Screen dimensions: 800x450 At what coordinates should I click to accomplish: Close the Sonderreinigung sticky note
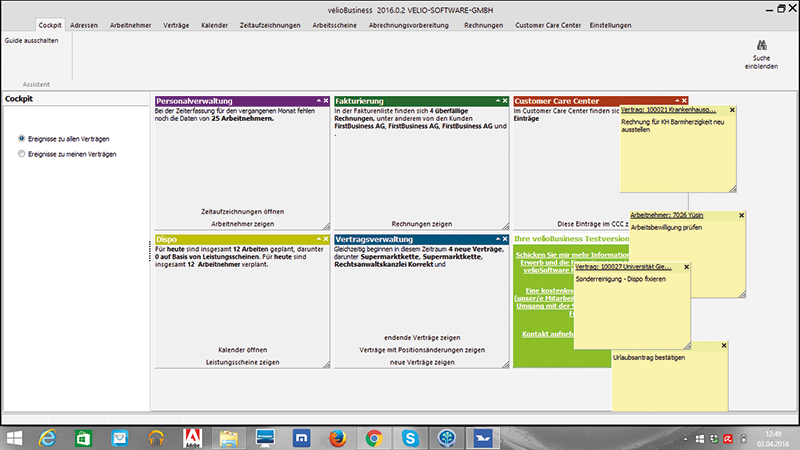pyautogui.click(x=686, y=267)
